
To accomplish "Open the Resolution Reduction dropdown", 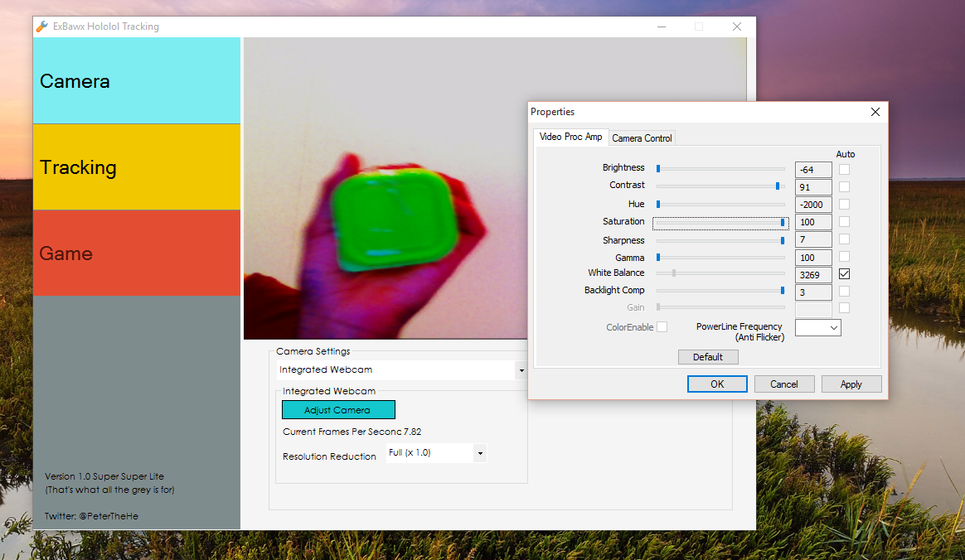I will 479,453.
